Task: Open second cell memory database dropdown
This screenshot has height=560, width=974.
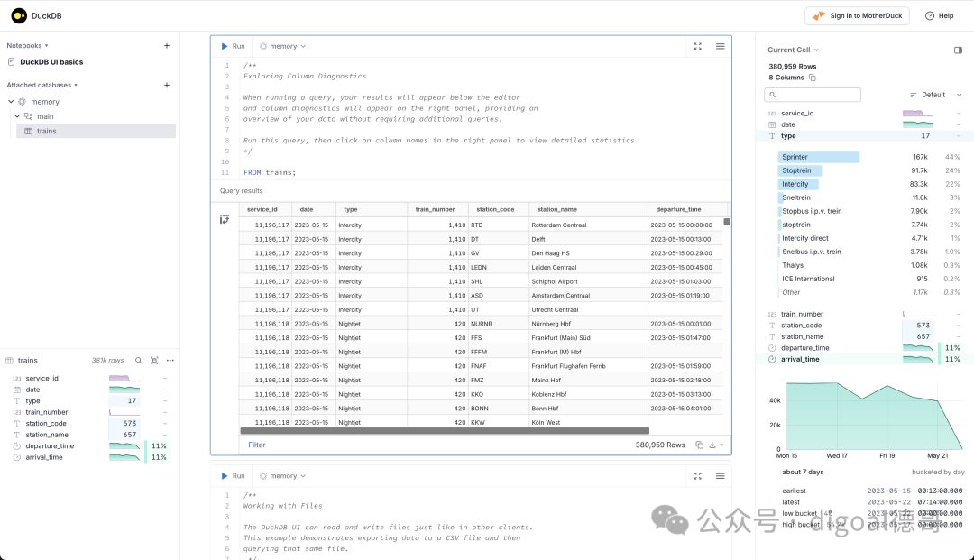Action: tap(282, 475)
